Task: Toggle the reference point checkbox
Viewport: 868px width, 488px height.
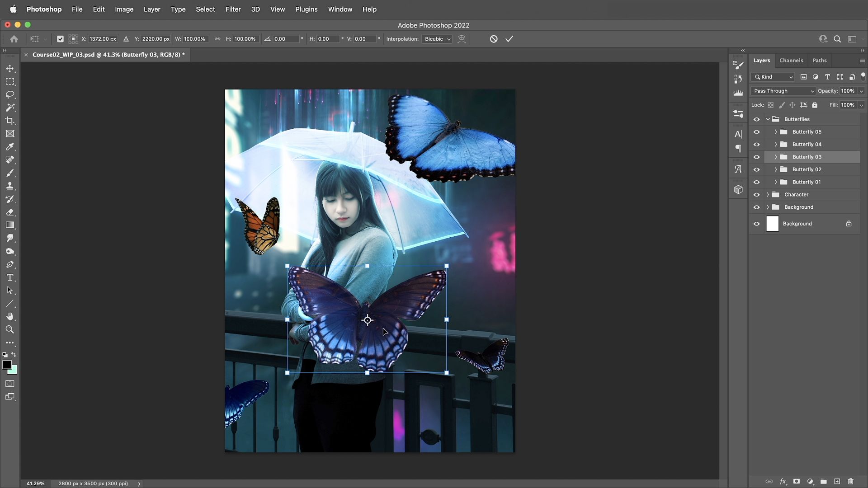Action: pyautogui.click(x=60, y=39)
